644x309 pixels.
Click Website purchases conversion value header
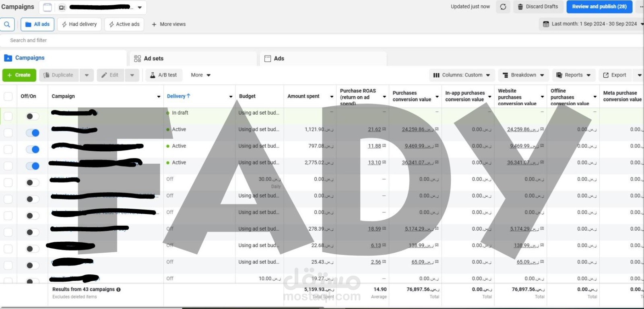coord(517,97)
